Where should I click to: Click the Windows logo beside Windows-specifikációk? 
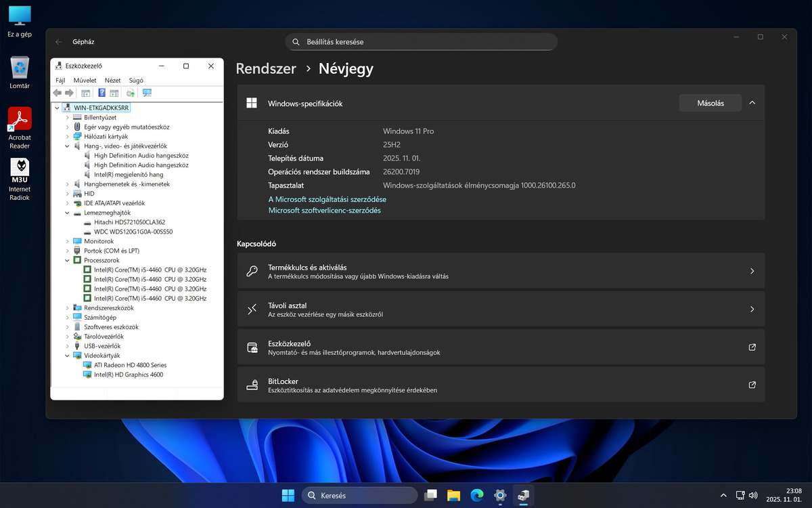(252, 103)
